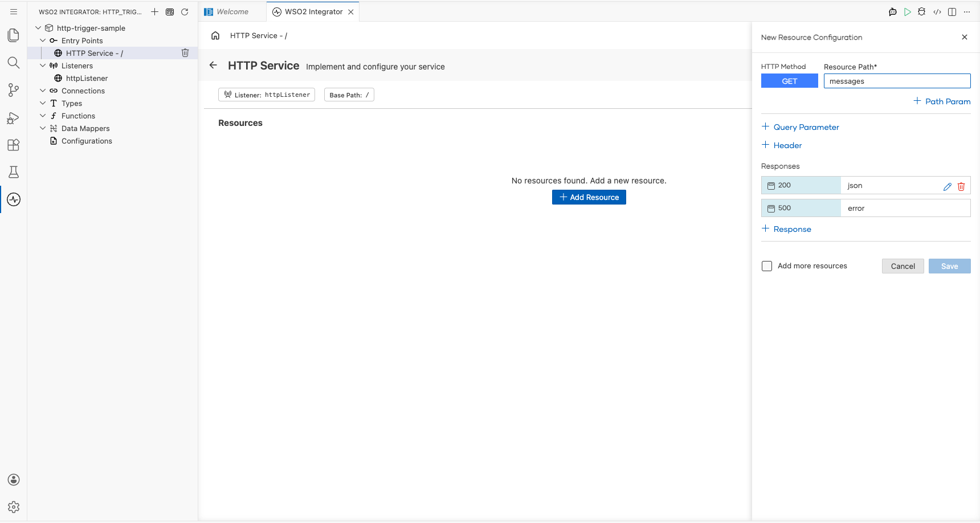
Task: Add a Header to the resource
Action: [x=782, y=145]
